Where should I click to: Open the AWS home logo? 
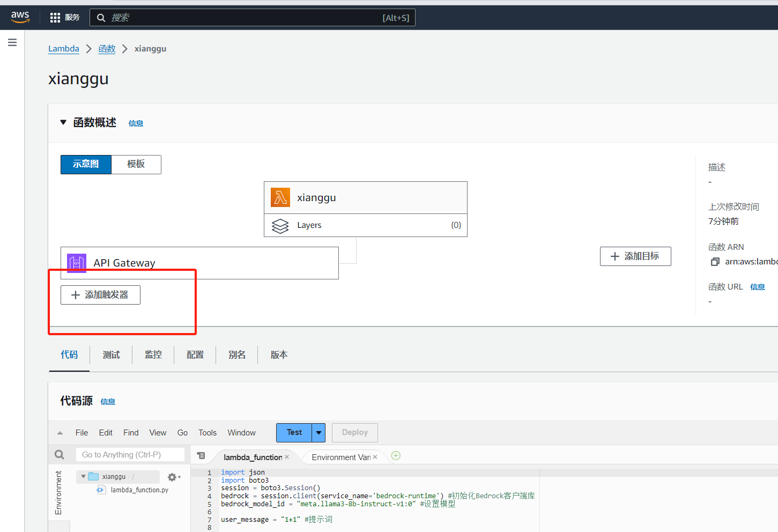pos(20,17)
